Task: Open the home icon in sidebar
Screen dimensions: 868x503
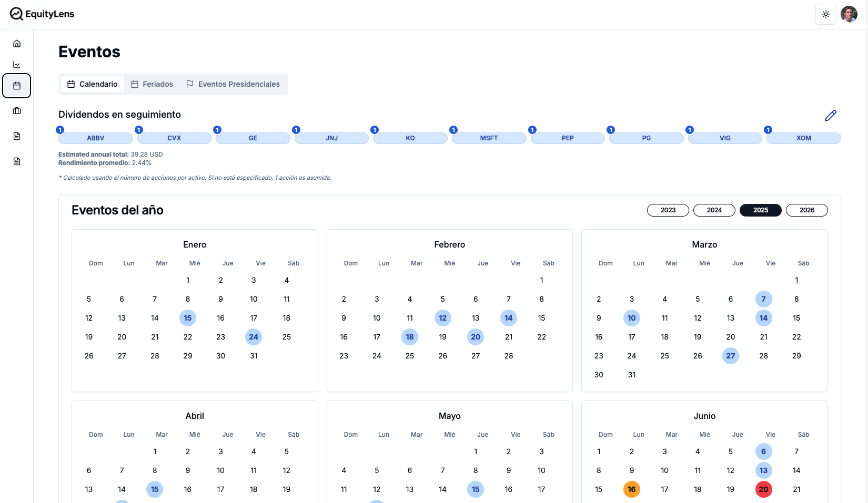Action: click(x=17, y=44)
